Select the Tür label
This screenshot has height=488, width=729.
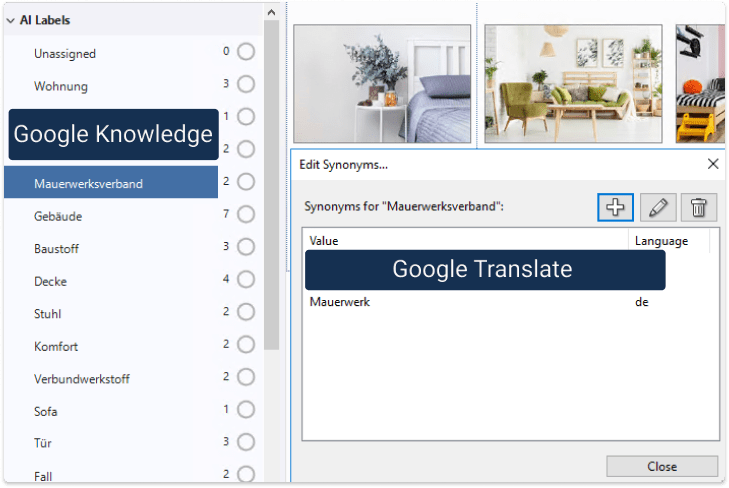[43, 443]
